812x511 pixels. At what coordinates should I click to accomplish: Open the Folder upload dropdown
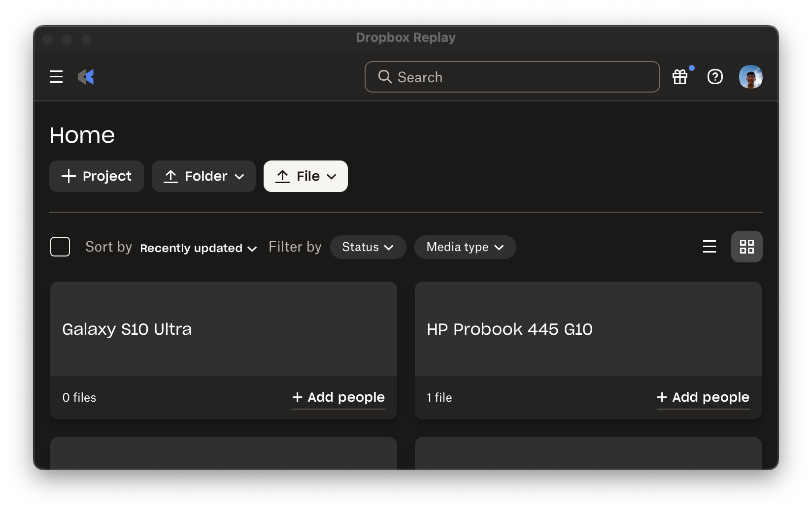(203, 176)
